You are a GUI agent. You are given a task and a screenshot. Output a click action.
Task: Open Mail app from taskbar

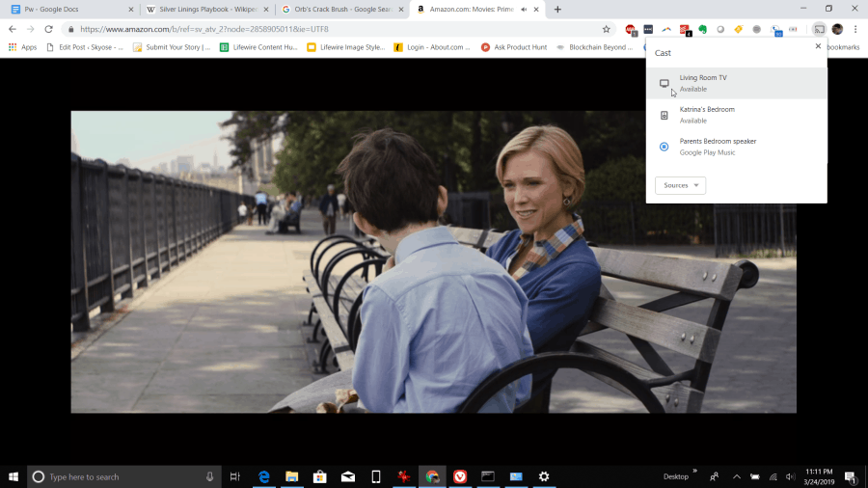(x=347, y=476)
